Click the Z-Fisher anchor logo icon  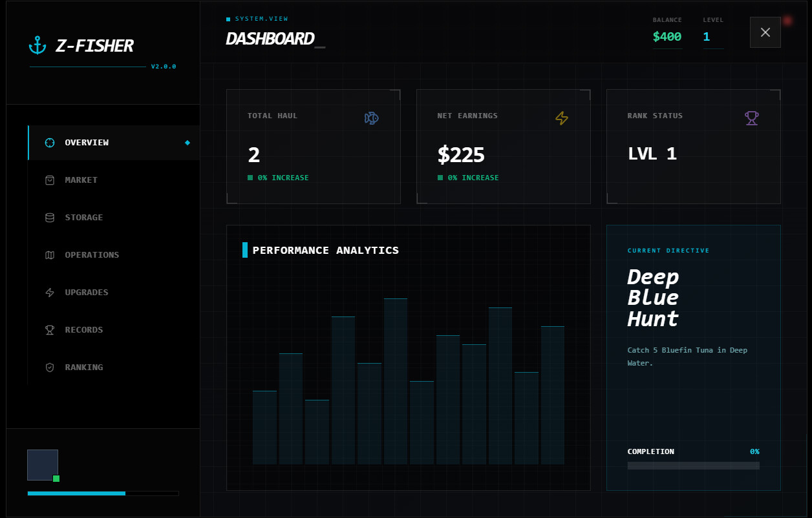38,45
